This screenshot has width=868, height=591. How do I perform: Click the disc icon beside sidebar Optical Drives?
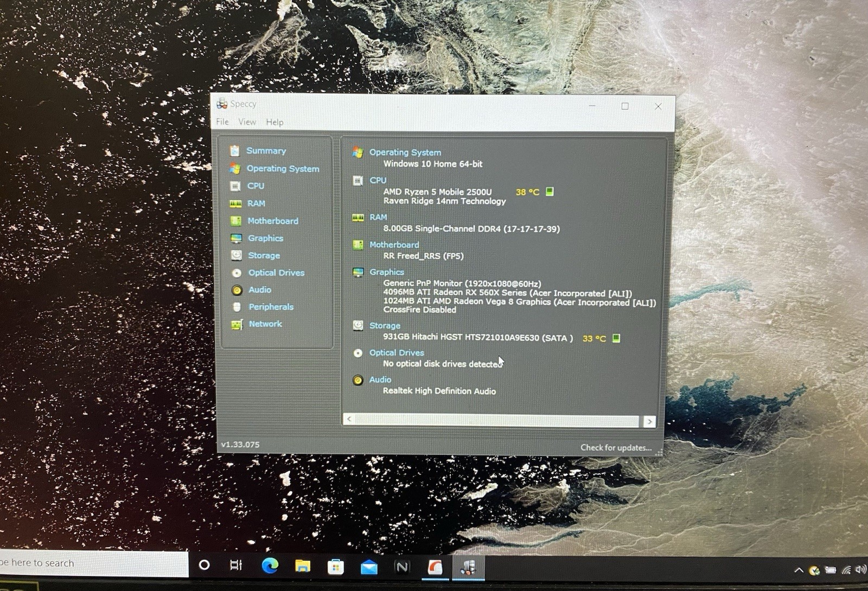tap(237, 273)
